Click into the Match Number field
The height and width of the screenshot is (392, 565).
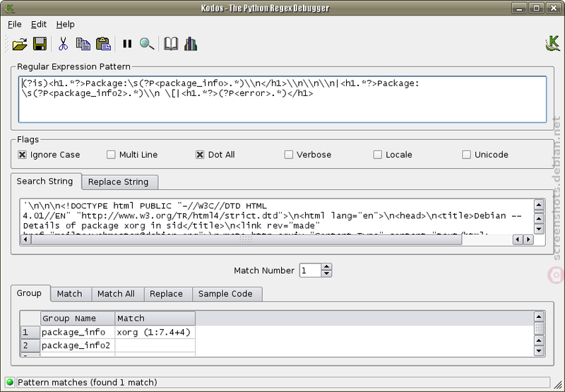coord(310,271)
